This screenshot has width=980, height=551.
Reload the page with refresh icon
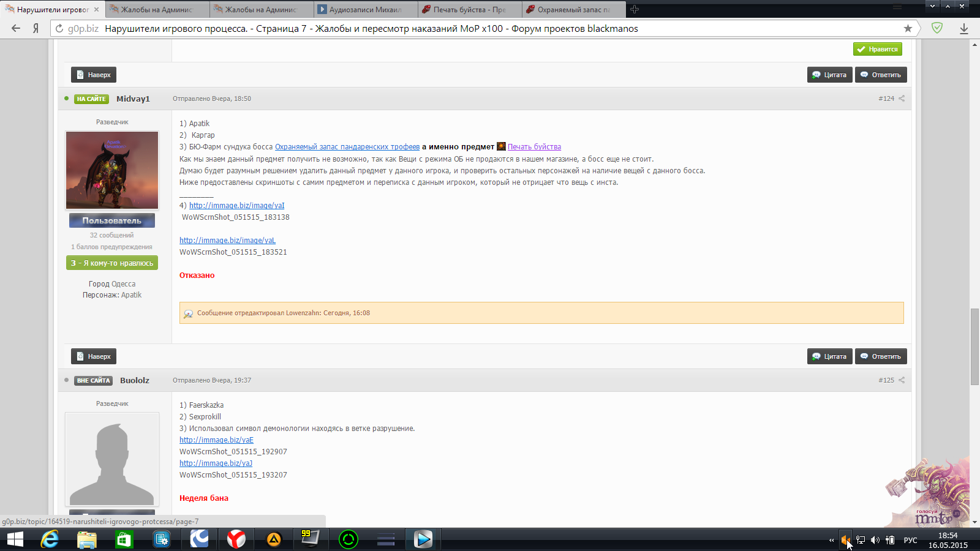pos(59,28)
